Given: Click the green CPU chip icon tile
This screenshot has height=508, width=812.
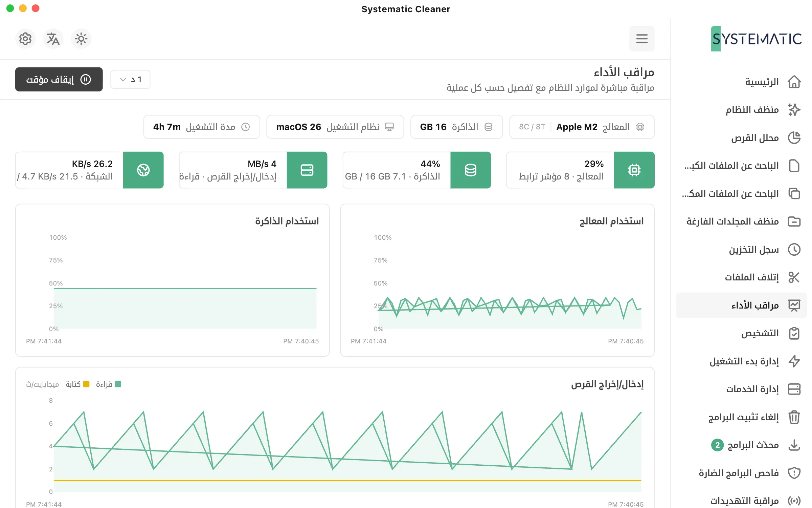Looking at the screenshot, I should pos(634,170).
